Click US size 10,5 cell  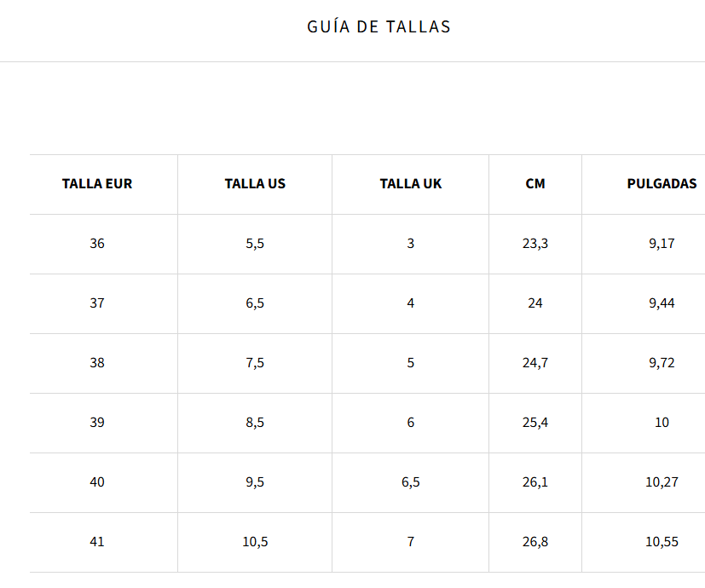(x=255, y=542)
